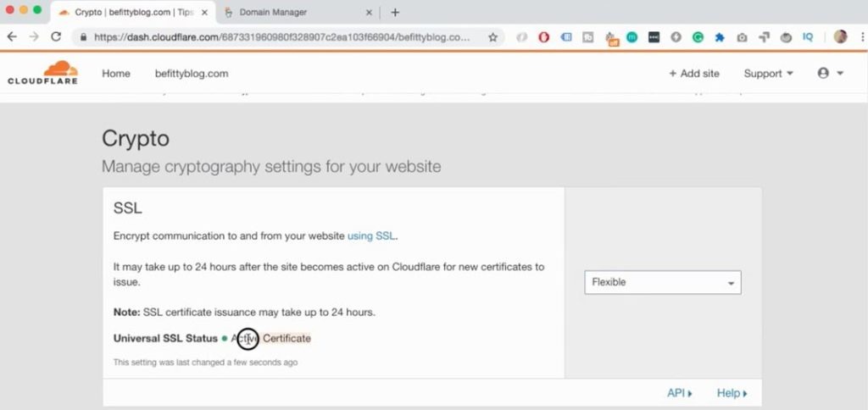The width and height of the screenshot is (868, 410).
Task: Click the camera screenshot extension icon
Action: tap(742, 37)
